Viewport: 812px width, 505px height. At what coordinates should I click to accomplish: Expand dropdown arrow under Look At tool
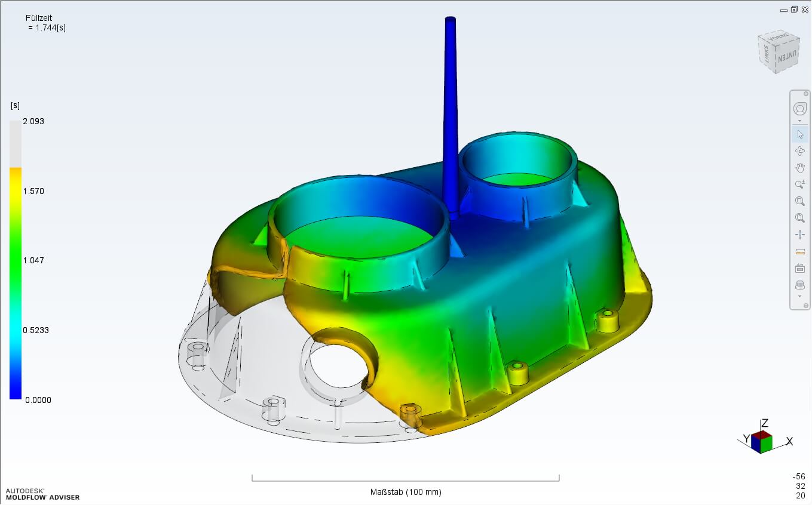tap(800, 297)
